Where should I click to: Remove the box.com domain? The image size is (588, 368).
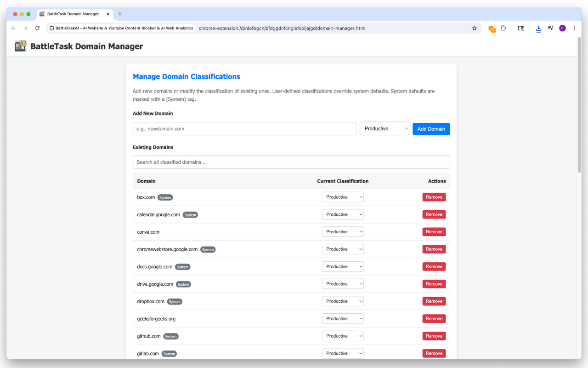[434, 197]
